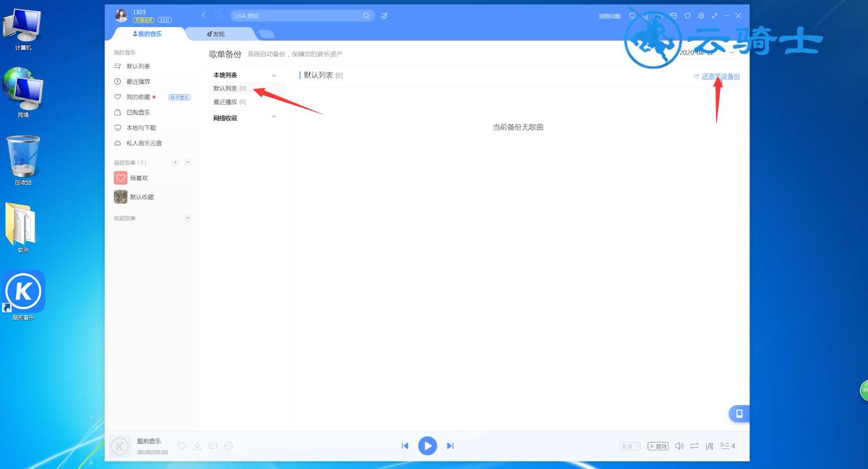Collapse the 本地列表 section
Screen dimensions: 868x469
(x=274, y=76)
